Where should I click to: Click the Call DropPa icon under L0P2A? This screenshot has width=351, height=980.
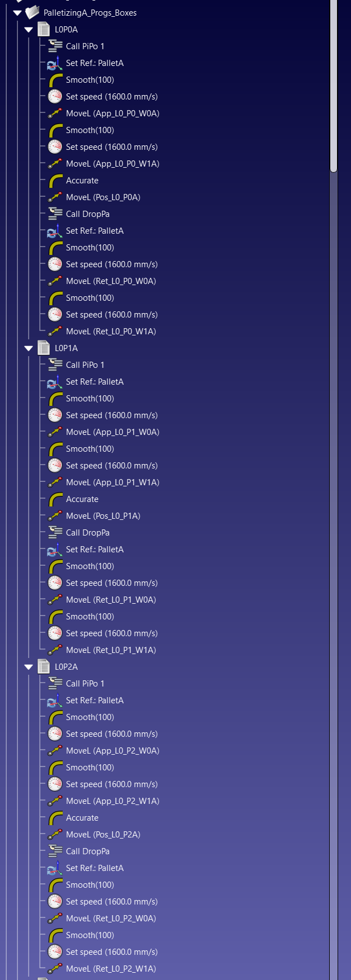tap(55, 851)
